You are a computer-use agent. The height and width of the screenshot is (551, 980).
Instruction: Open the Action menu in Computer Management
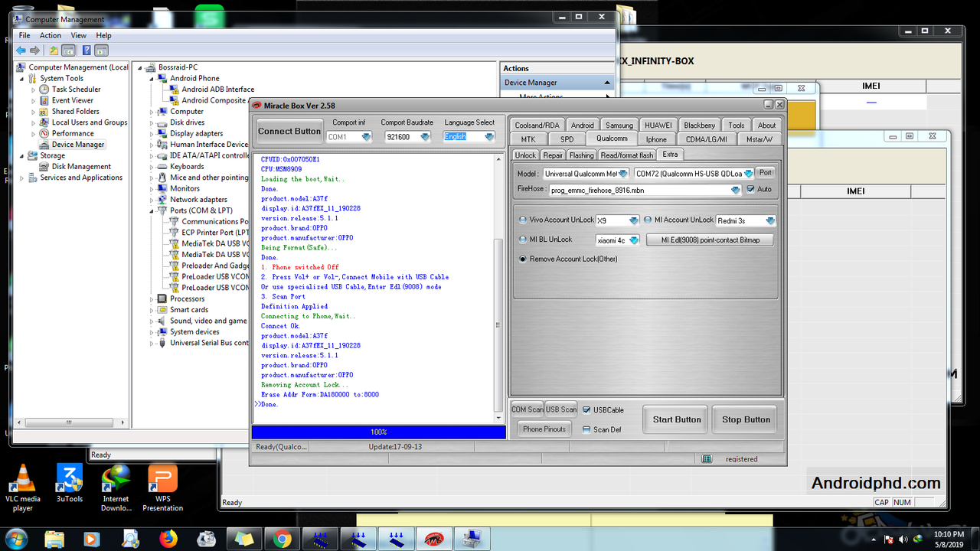[x=51, y=35]
